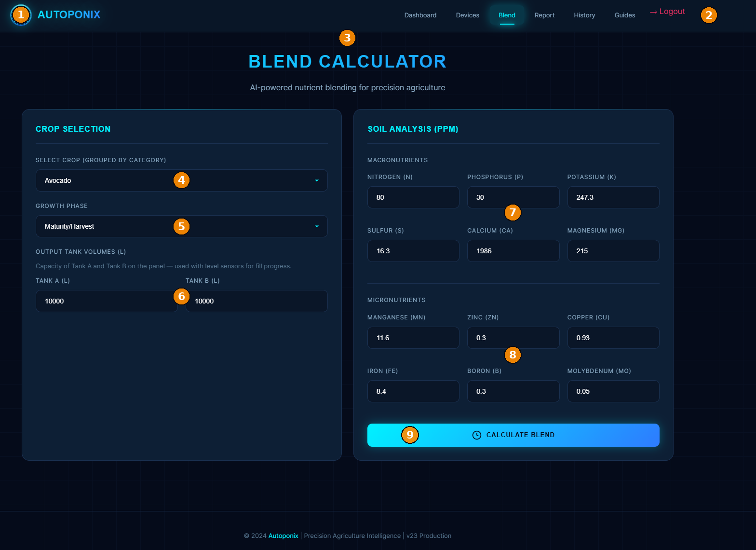Click the Molybdenum (MO) field
Screen dimensions: 756x550
click(x=613, y=391)
